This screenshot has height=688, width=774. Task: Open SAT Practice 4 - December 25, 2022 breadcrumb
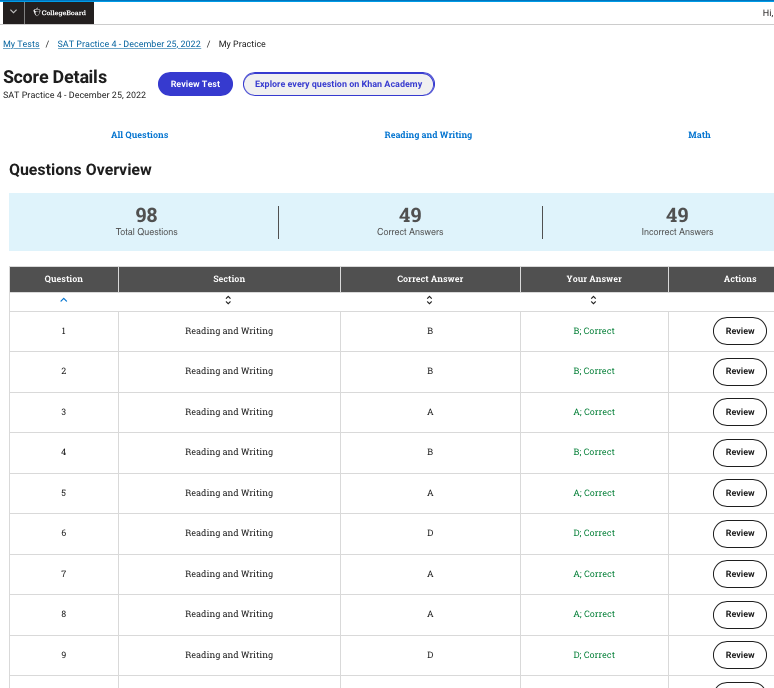[x=129, y=44]
